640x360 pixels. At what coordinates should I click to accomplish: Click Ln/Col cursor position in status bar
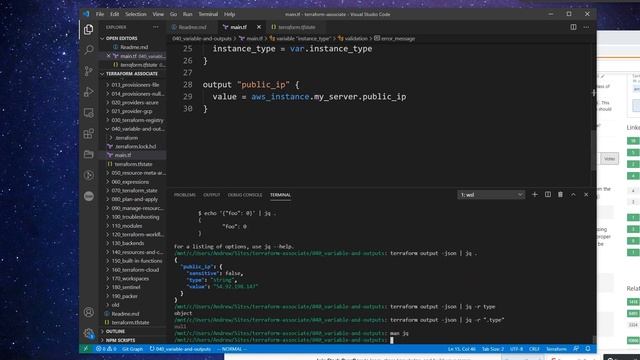pyautogui.click(x=462, y=349)
